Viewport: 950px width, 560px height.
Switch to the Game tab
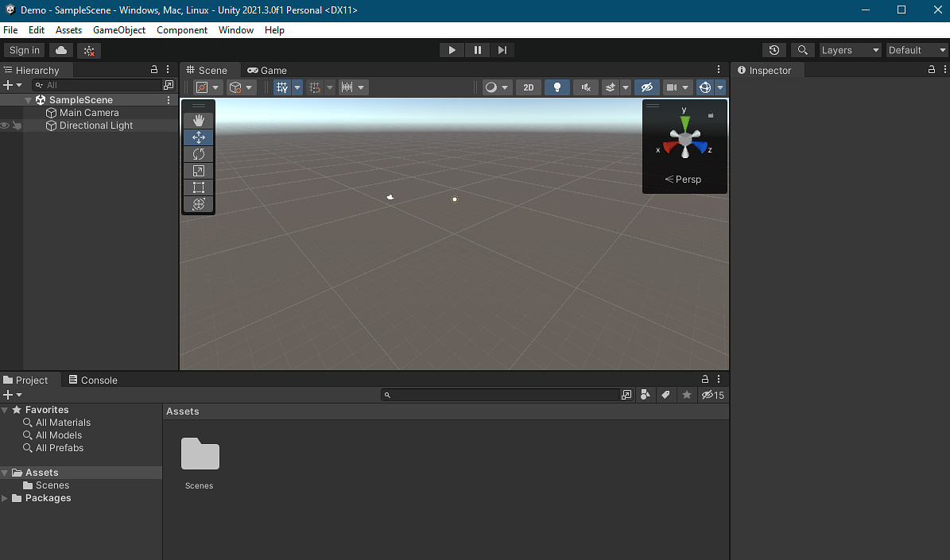click(267, 70)
